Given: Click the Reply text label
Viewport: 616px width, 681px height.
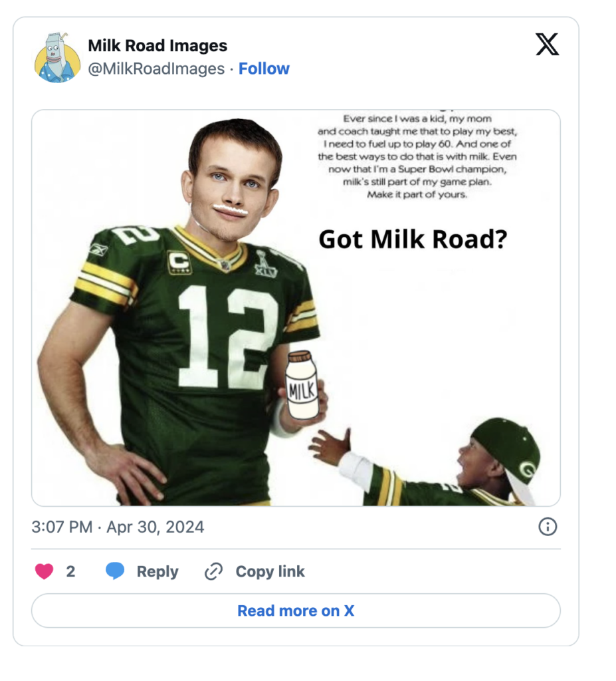Looking at the screenshot, I should [x=157, y=571].
